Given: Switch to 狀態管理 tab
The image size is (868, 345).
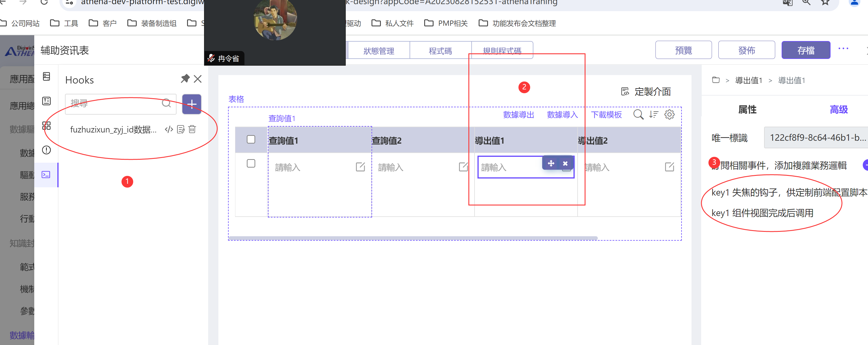Looking at the screenshot, I should pyautogui.click(x=379, y=51).
